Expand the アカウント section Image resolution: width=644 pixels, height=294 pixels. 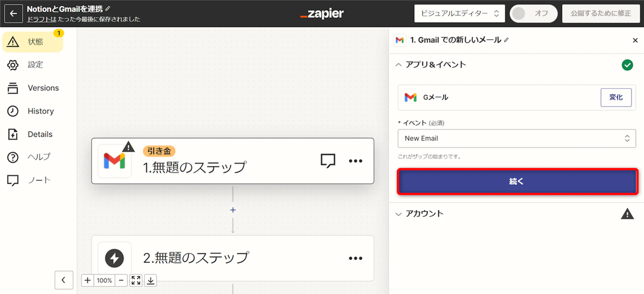click(425, 214)
